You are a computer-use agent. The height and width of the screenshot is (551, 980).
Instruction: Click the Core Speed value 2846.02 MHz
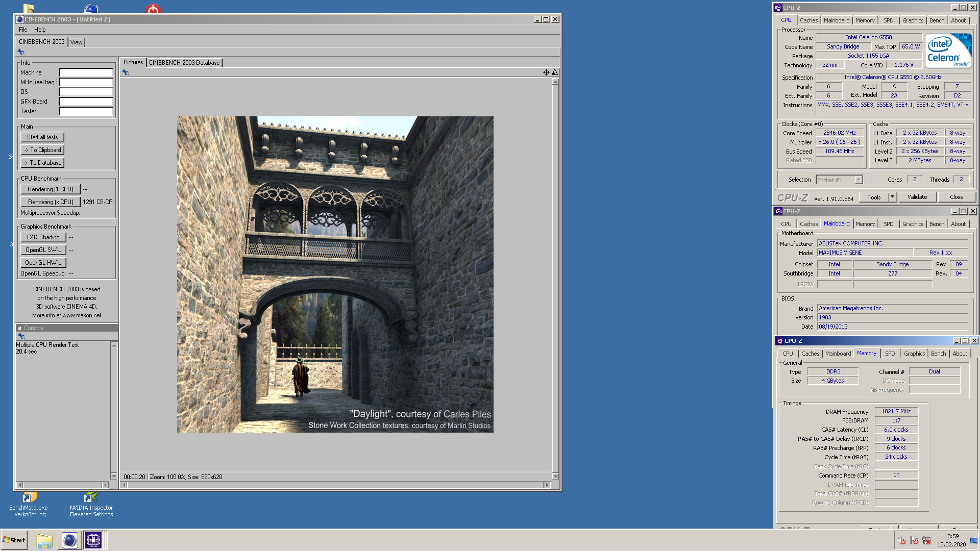coord(839,133)
